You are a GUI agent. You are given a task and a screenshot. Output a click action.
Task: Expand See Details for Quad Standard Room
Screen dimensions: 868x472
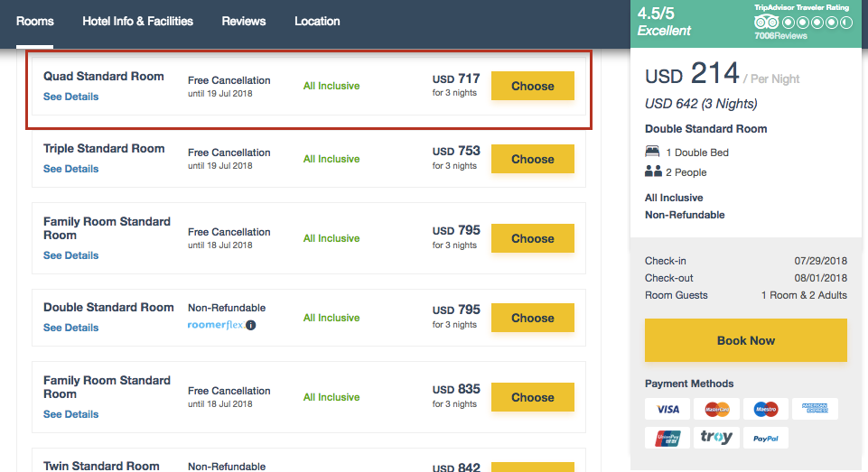[71, 97]
